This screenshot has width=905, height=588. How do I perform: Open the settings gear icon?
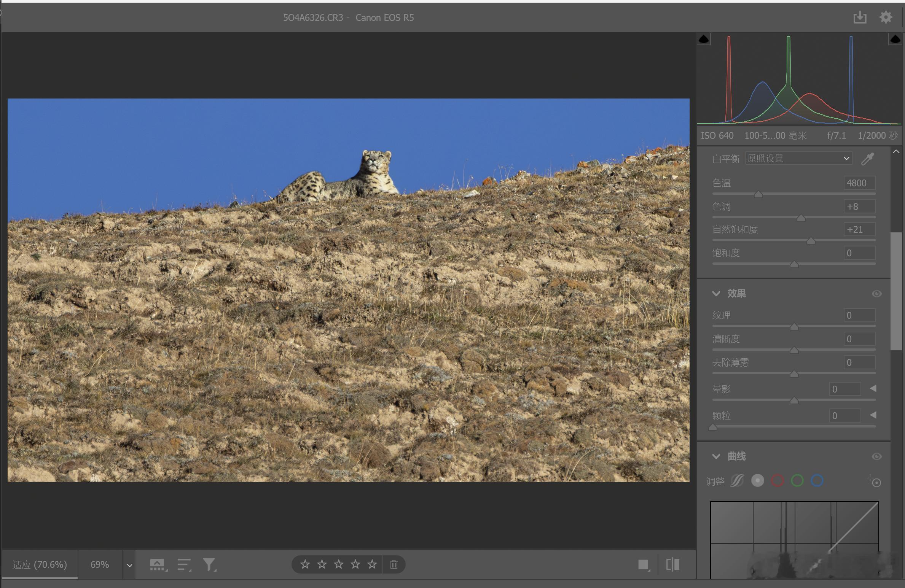[x=886, y=17]
